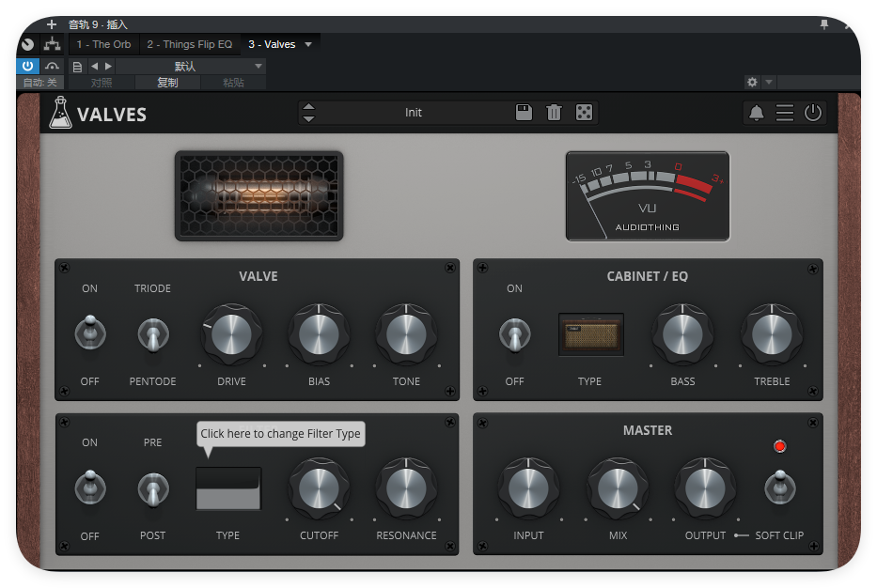Open the routing icon beside the insert tabs
The image size is (877, 588).
(52, 44)
